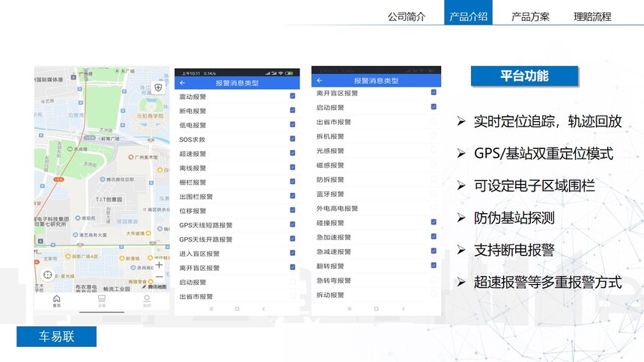Go to the 理赔流程 tab
Viewport: 644px width, 362px height.
[x=592, y=16]
